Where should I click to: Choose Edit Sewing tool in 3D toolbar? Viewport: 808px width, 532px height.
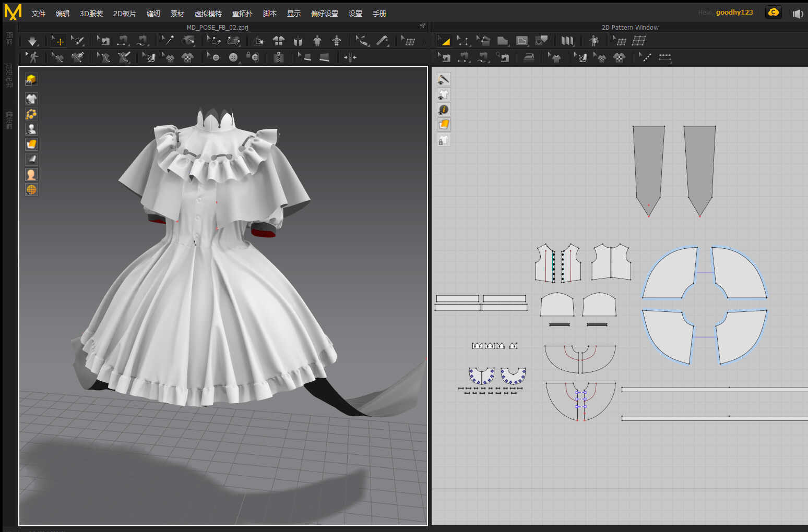pyautogui.click(x=103, y=41)
